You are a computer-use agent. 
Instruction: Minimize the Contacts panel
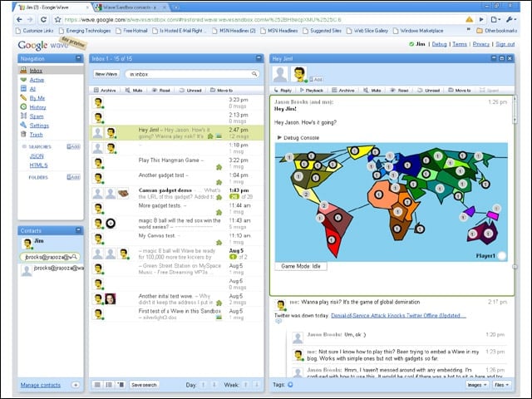pyautogui.click(x=78, y=230)
